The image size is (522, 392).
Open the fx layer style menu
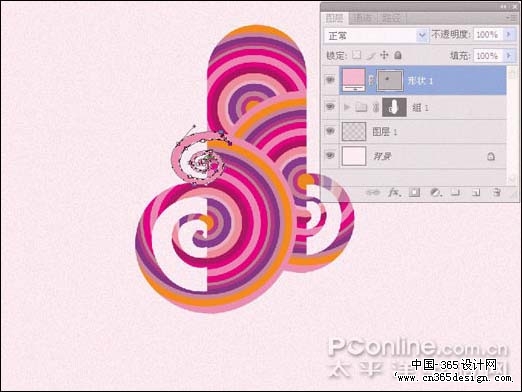[x=394, y=192]
